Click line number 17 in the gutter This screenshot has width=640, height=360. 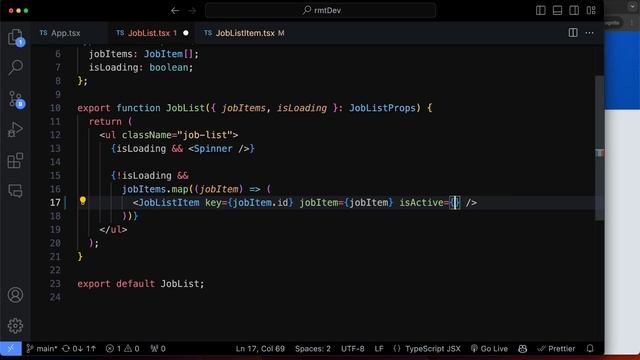55,203
